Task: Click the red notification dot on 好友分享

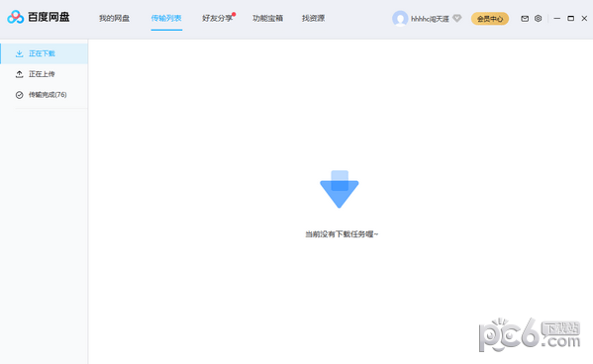Action: (x=234, y=15)
